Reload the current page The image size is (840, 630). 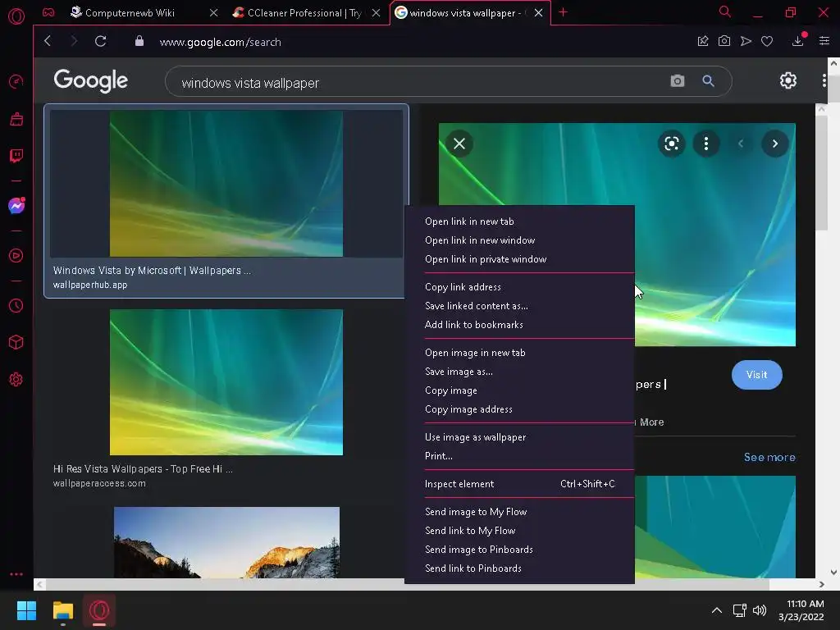(x=101, y=41)
